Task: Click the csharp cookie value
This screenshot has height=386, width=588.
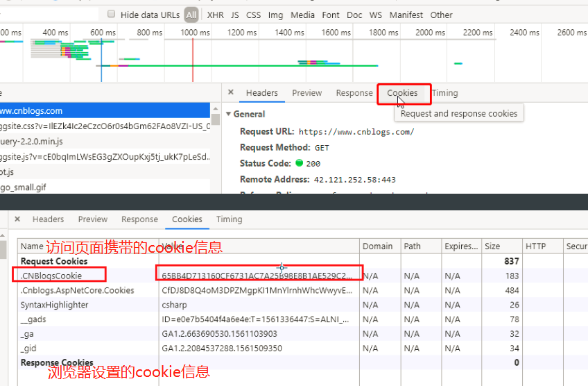Action: point(174,305)
